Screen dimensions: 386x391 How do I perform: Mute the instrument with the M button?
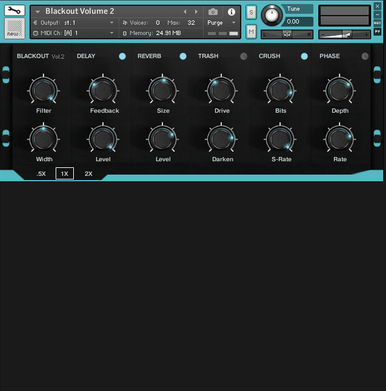click(251, 32)
